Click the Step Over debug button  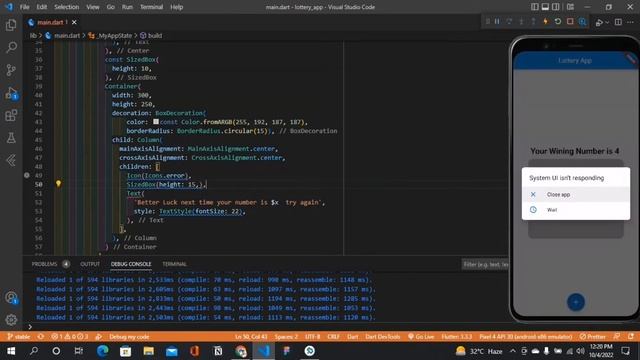[x=509, y=22]
